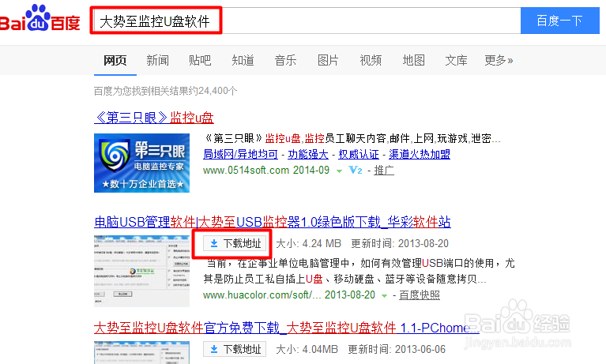This screenshot has width=606, height=364.
Task: Switch to the 地图 tab
Action: pyautogui.click(x=413, y=60)
